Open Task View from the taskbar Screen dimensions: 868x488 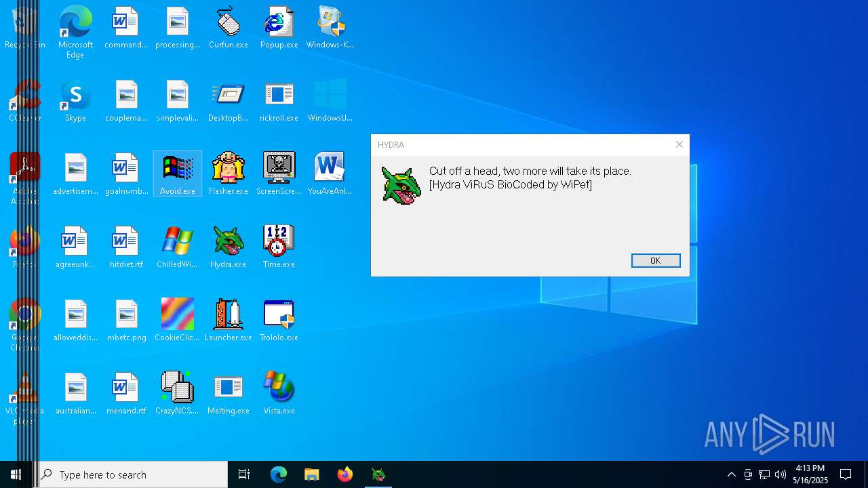(x=244, y=474)
